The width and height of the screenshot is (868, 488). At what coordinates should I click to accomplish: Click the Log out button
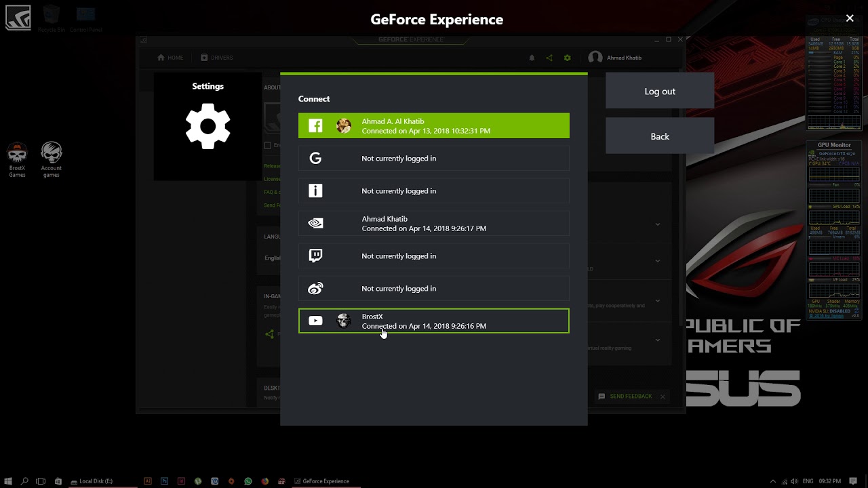660,91
